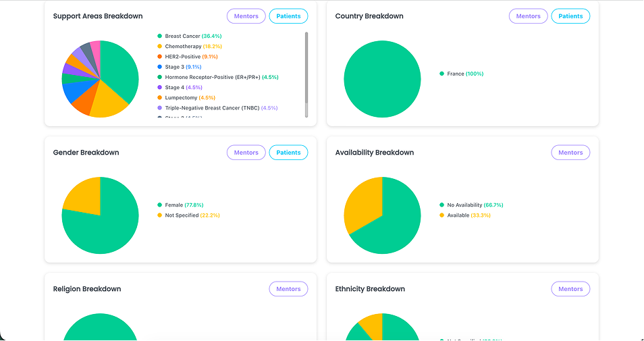Toggle Patients in Support Areas Breakdown
The height and width of the screenshot is (341, 644).
tap(288, 16)
